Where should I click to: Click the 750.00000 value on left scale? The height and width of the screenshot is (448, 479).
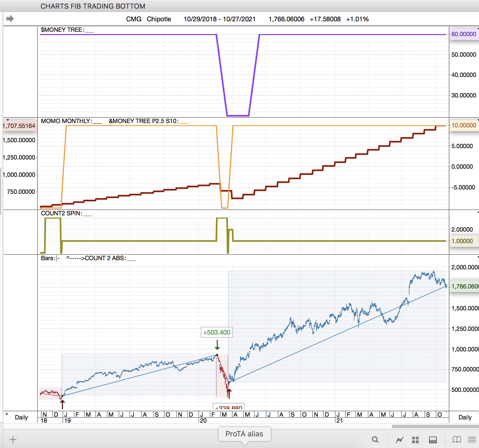(21, 192)
